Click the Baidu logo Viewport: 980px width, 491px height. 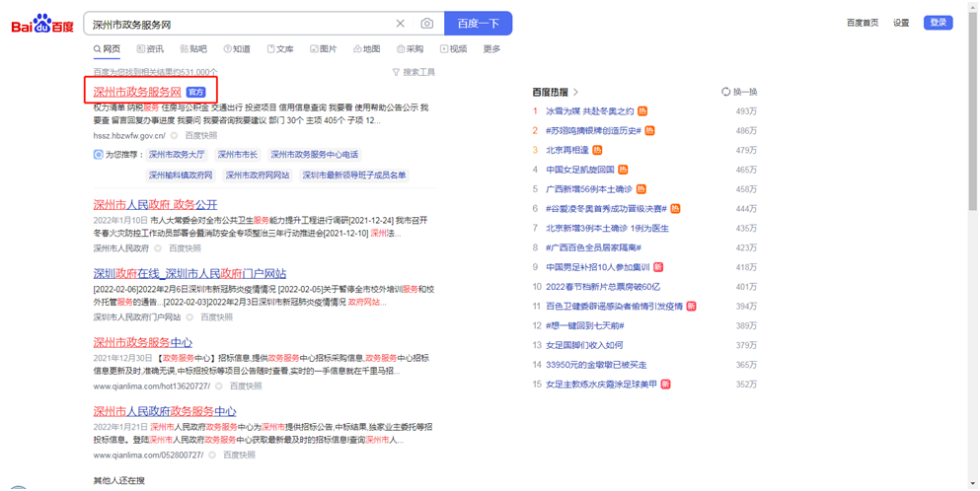point(42,25)
